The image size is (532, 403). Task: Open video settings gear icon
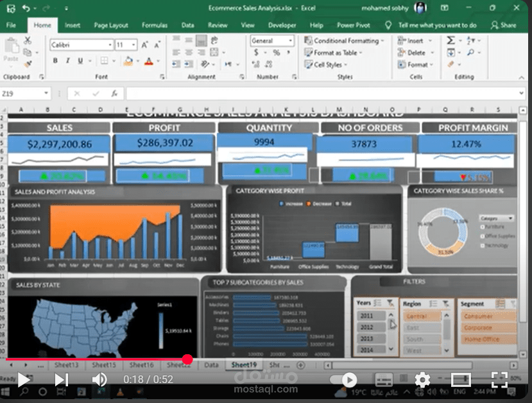click(x=422, y=380)
